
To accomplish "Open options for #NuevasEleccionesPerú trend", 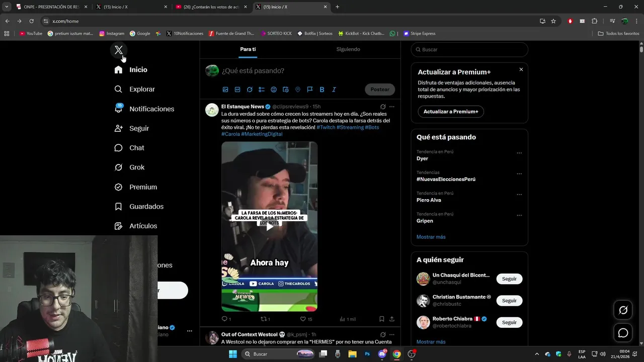I will click(x=519, y=174).
